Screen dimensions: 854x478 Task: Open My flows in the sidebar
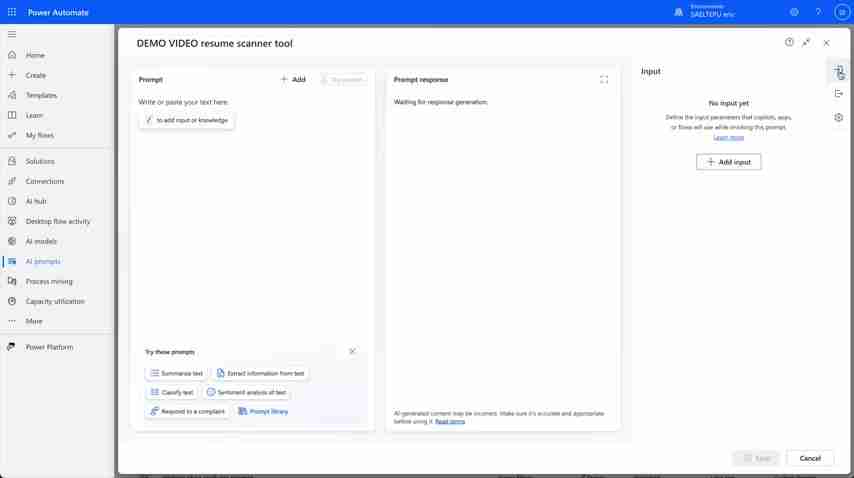(39, 135)
